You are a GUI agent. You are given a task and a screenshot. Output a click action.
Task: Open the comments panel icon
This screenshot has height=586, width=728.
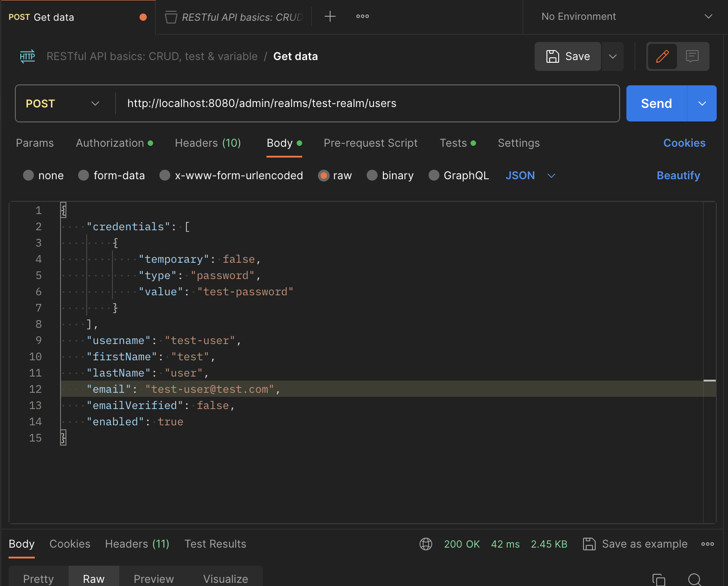[x=692, y=56]
